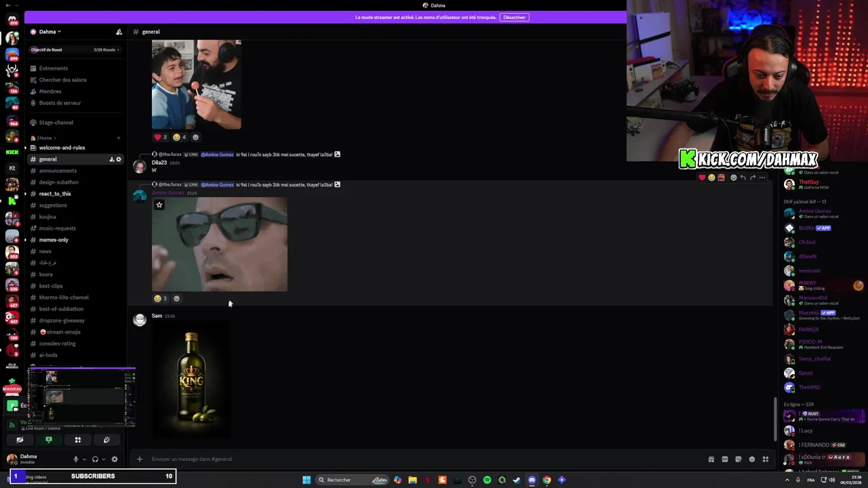The image size is (868, 488).
Task: Toggle the laughing reaction with 4 count
Action: (x=179, y=137)
